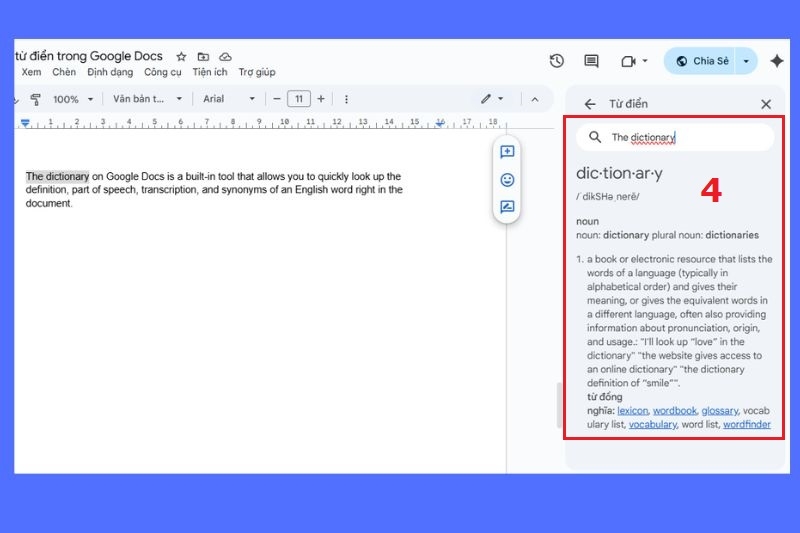Close the Từ điển panel

pos(766,104)
